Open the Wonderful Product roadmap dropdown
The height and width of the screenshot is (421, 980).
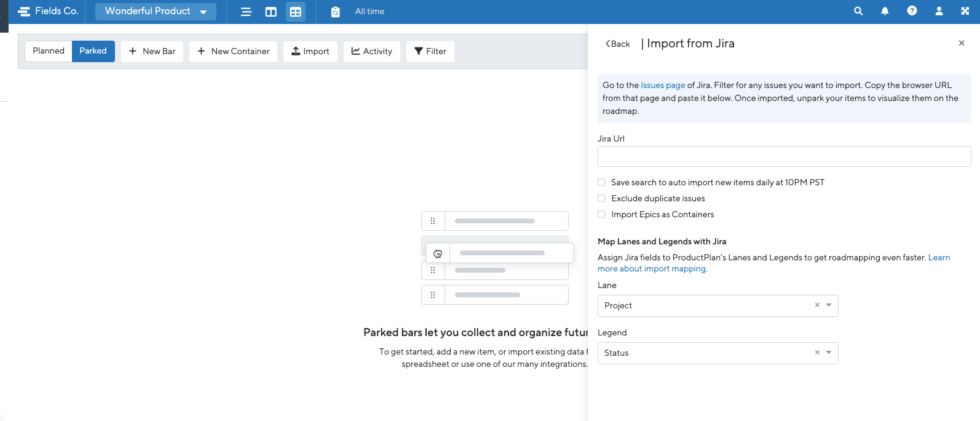(156, 11)
